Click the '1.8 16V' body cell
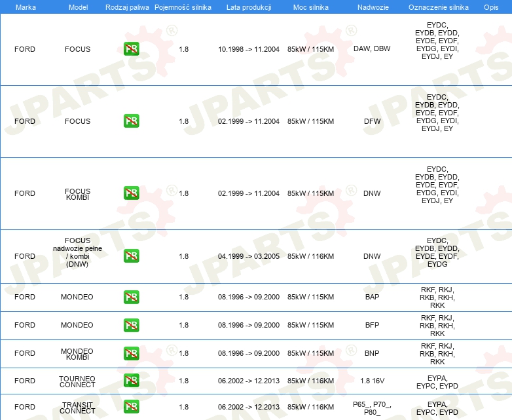The height and width of the screenshot is (420, 512). tap(373, 381)
